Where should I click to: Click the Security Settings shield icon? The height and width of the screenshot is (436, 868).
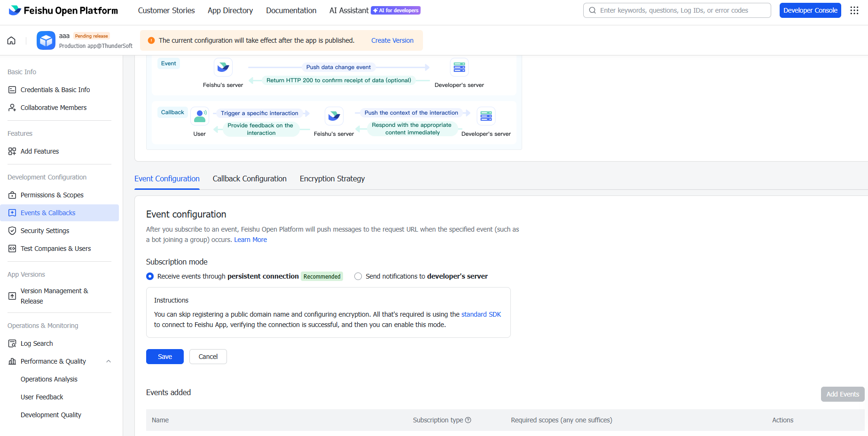click(12, 231)
